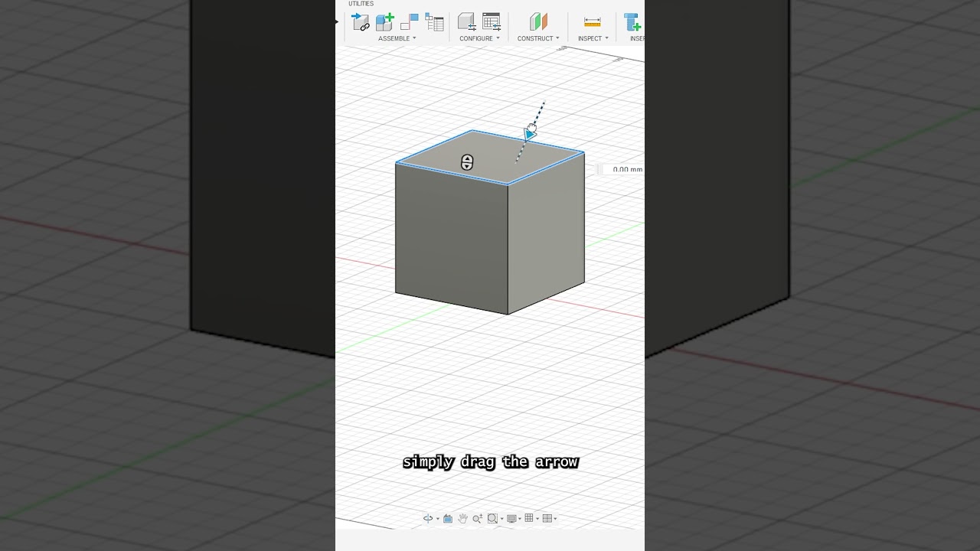Select the Measure ruler icon
Image resolution: width=980 pixels, height=551 pixels.
coord(593,22)
